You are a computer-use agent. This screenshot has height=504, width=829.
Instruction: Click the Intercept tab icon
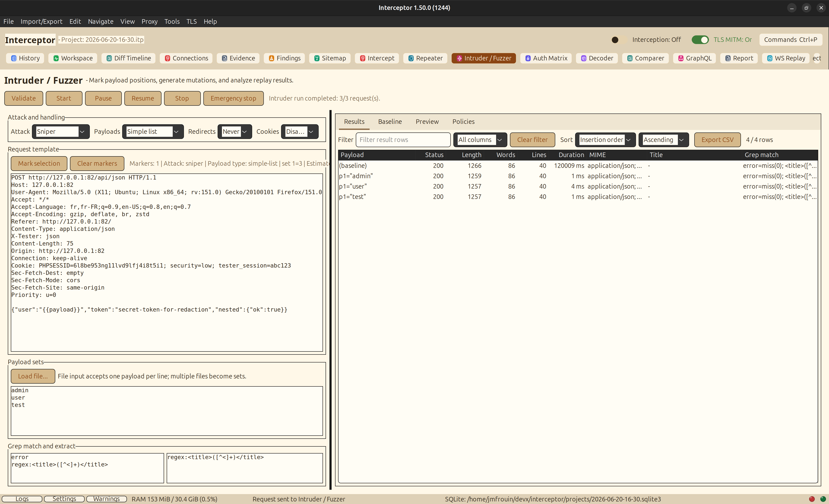point(362,58)
